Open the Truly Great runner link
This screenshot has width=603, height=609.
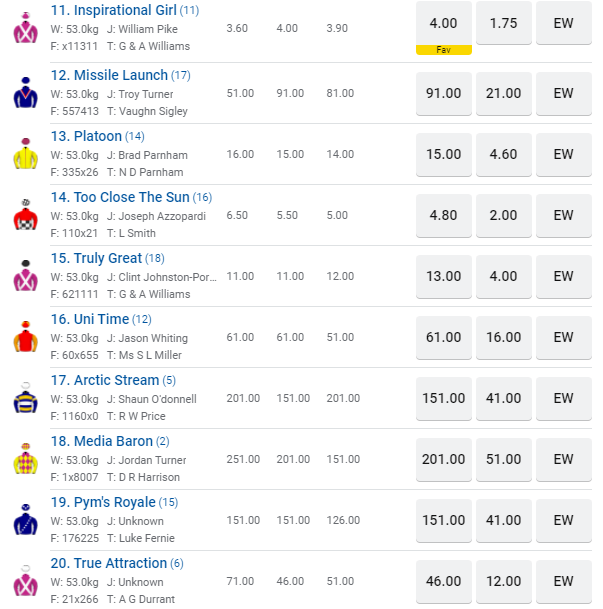[x=96, y=258]
